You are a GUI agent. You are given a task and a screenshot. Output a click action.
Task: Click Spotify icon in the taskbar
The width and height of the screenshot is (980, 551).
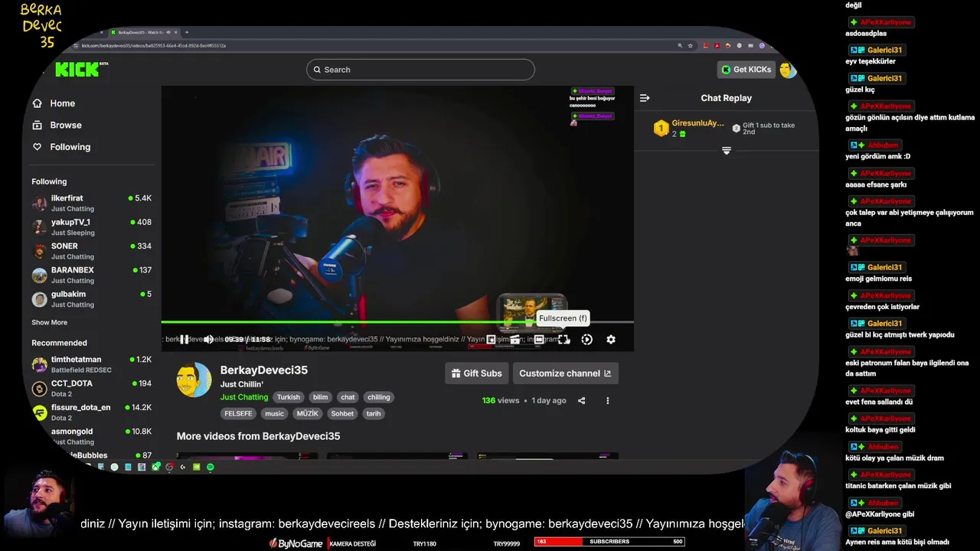coord(211,467)
